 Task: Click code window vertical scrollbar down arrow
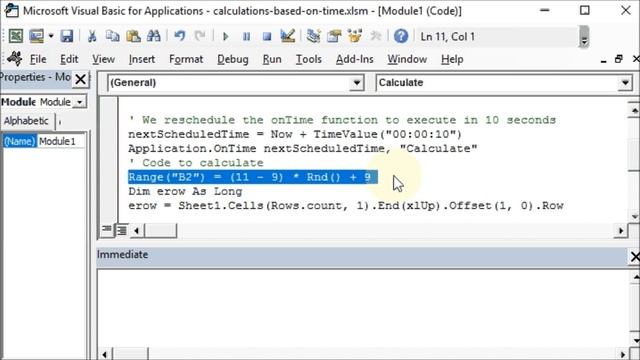(634, 217)
